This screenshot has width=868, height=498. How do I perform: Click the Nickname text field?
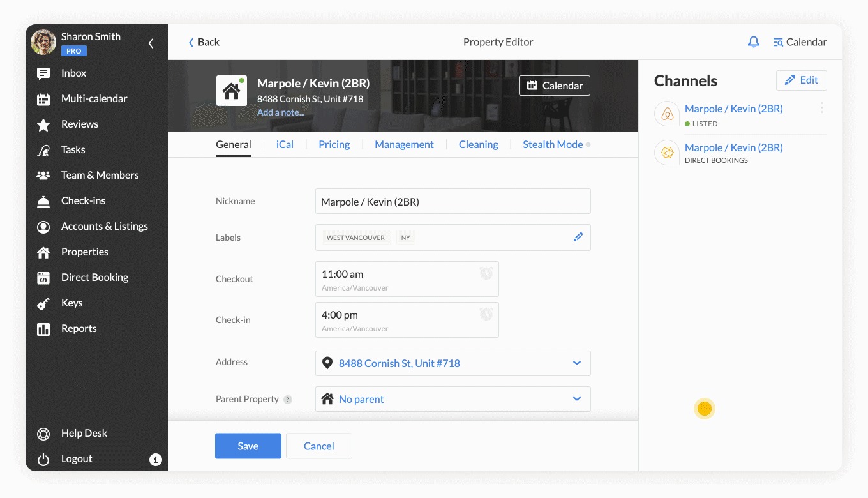tap(453, 202)
